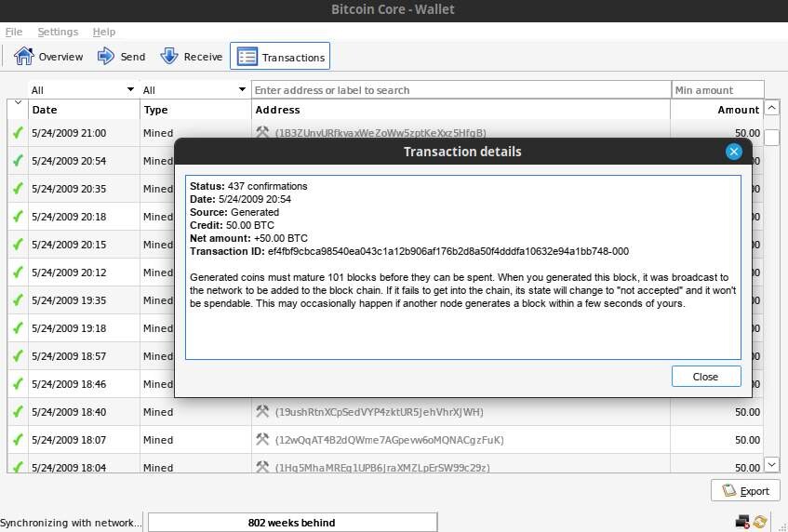Click the status column sort chevron
Screen dimensions: 788x532
(18, 103)
